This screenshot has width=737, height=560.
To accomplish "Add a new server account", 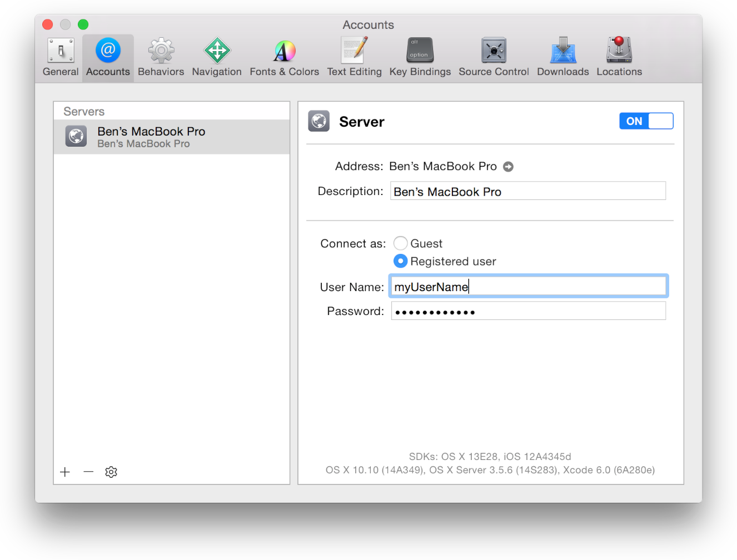I will [x=65, y=472].
